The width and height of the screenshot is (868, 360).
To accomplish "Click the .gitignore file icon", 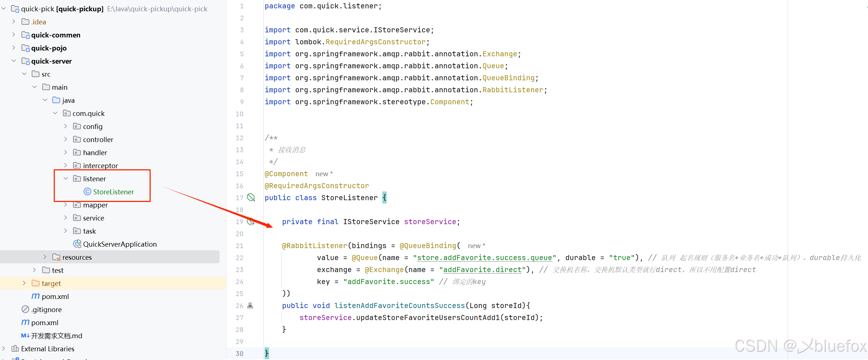I will (25, 309).
